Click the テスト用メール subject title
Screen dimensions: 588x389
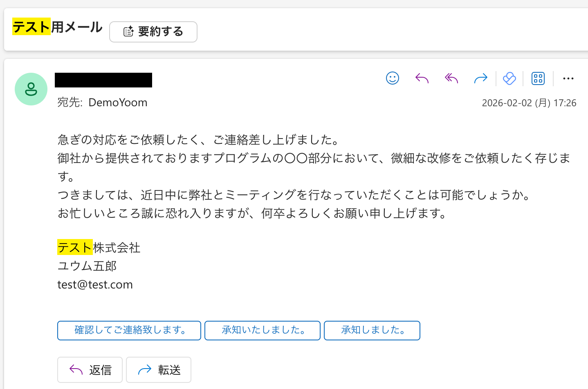coord(57,27)
